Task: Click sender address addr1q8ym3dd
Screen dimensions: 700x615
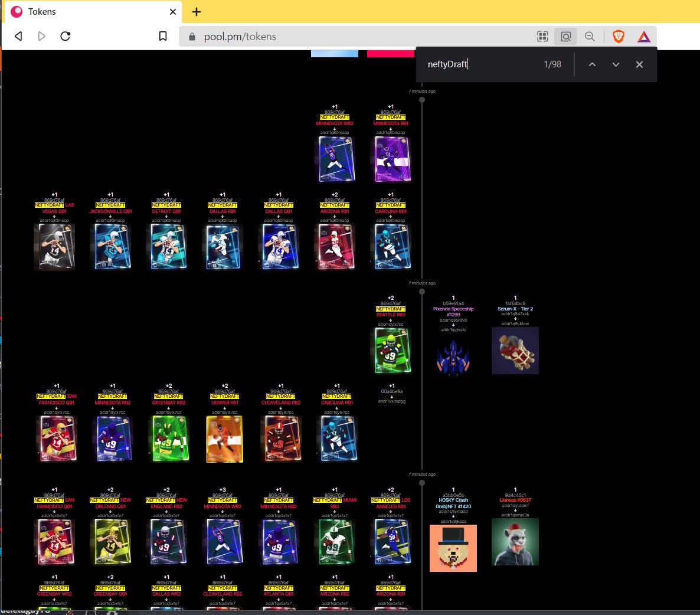Action: tap(453, 512)
